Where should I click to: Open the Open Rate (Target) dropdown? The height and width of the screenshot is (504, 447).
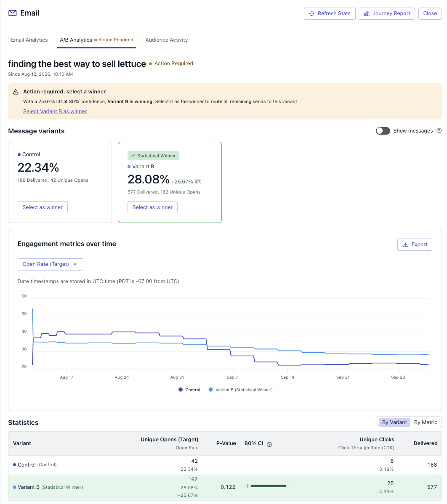(50, 264)
